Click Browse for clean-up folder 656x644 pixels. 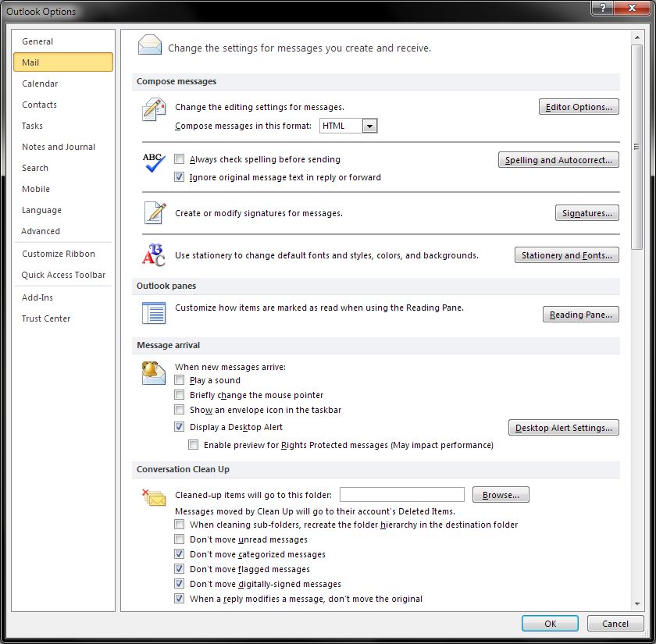pyautogui.click(x=501, y=495)
